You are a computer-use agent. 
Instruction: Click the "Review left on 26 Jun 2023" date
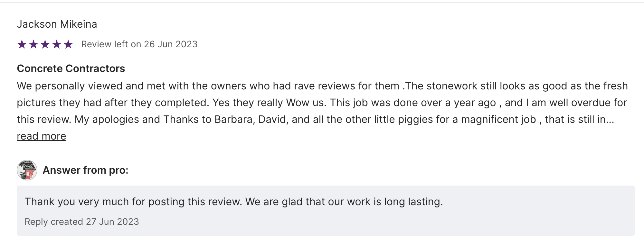click(x=139, y=44)
